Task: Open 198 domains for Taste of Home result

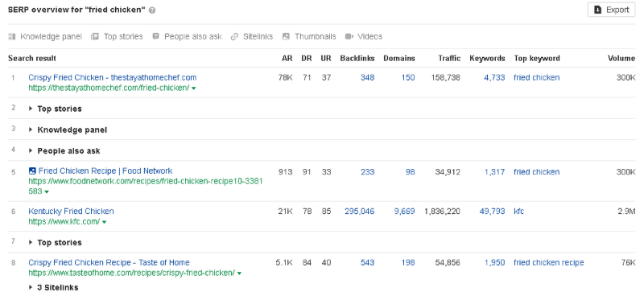Action: (408, 262)
